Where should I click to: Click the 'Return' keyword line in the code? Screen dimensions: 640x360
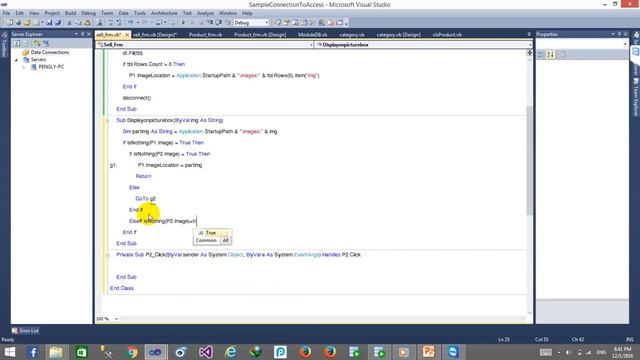click(x=143, y=176)
